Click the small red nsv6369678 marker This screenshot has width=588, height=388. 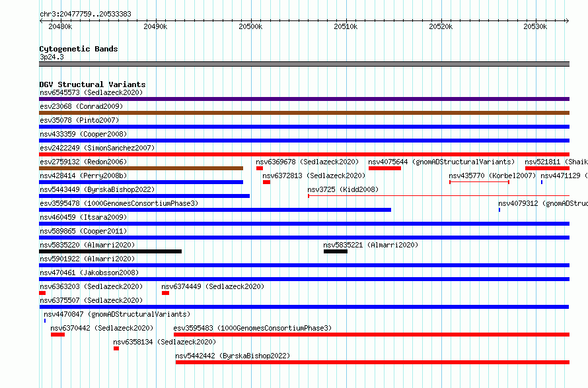pos(260,168)
